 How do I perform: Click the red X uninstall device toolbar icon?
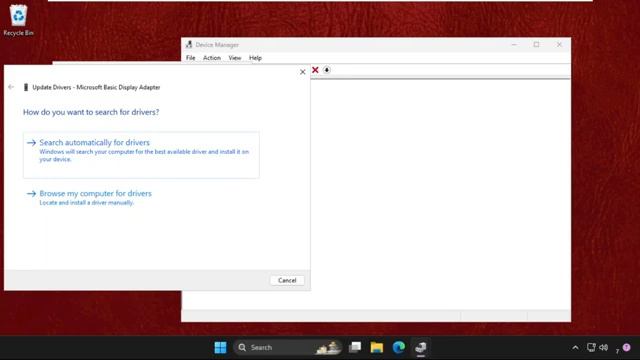[x=315, y=70]
